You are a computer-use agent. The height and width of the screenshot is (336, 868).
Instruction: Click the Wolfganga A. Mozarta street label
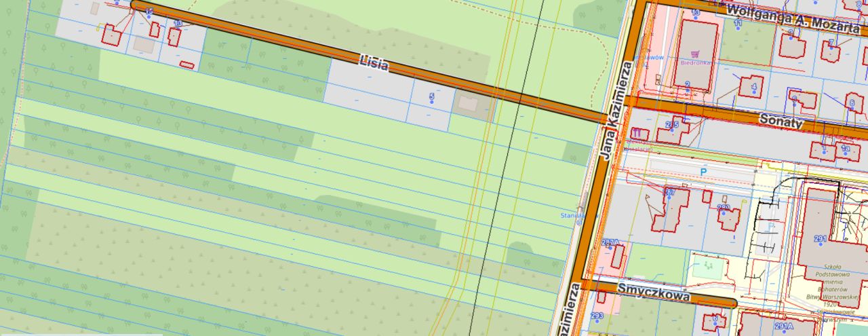click(x=793, y=19)
